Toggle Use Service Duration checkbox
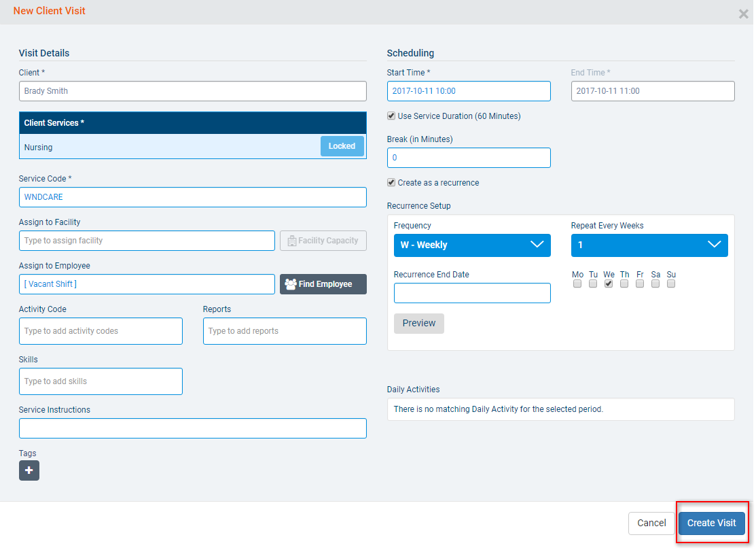This screenshot has height=550, width=756. tap(391, 116)
